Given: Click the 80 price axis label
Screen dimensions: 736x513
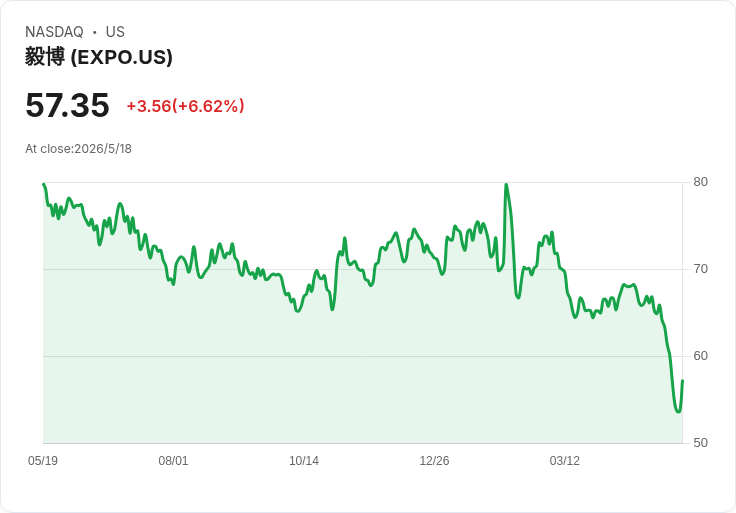Looking at the screenshot, I should coord(700,182).
